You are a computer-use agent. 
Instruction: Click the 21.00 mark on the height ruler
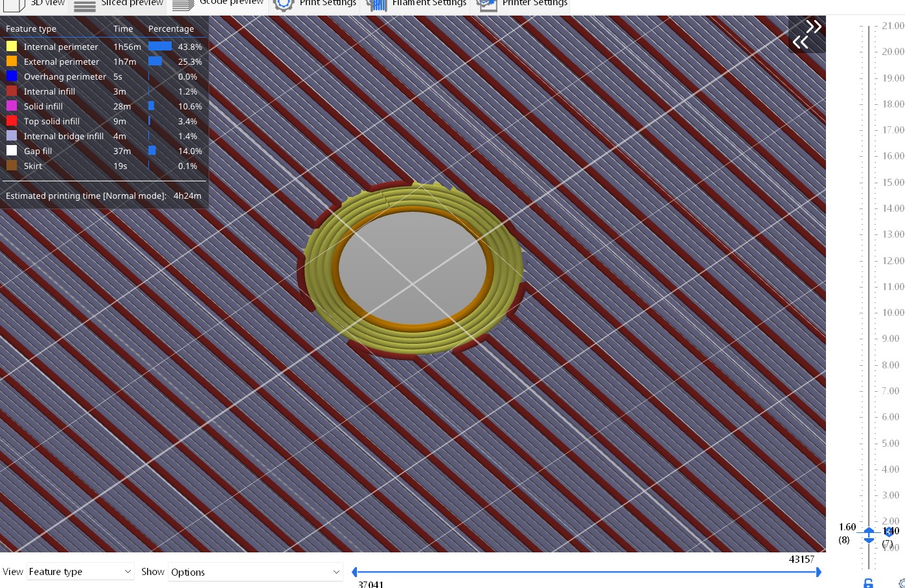tap(893, 25)
